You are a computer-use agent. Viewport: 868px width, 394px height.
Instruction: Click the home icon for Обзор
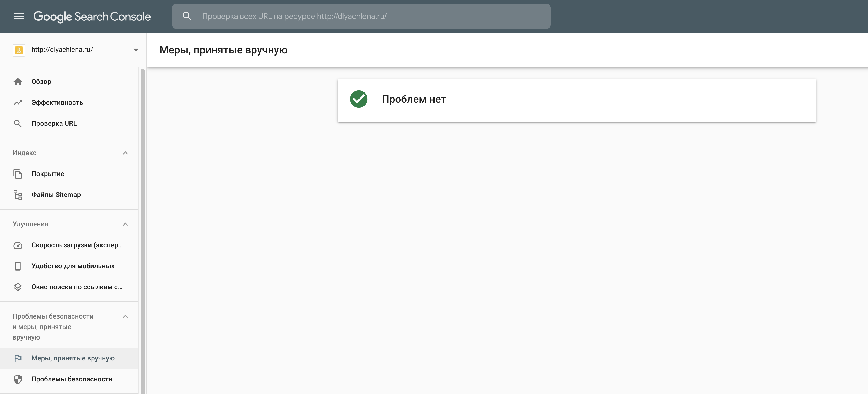click(18, 81)
